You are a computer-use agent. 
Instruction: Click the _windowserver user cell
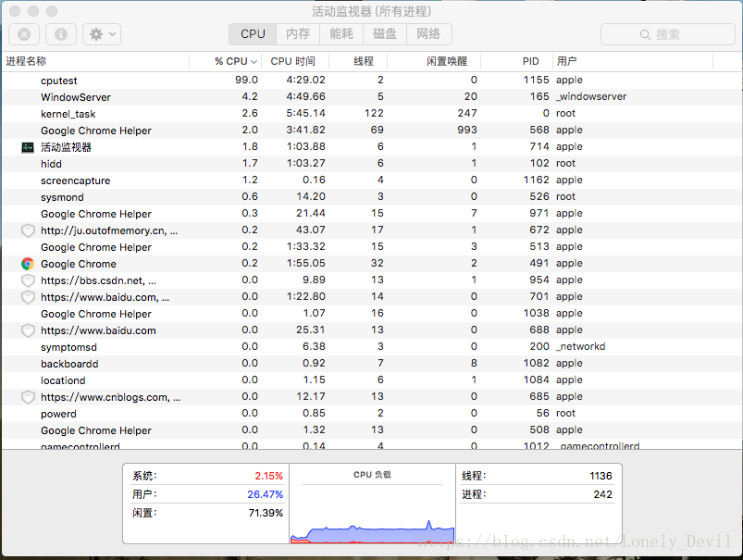(591, 97)
